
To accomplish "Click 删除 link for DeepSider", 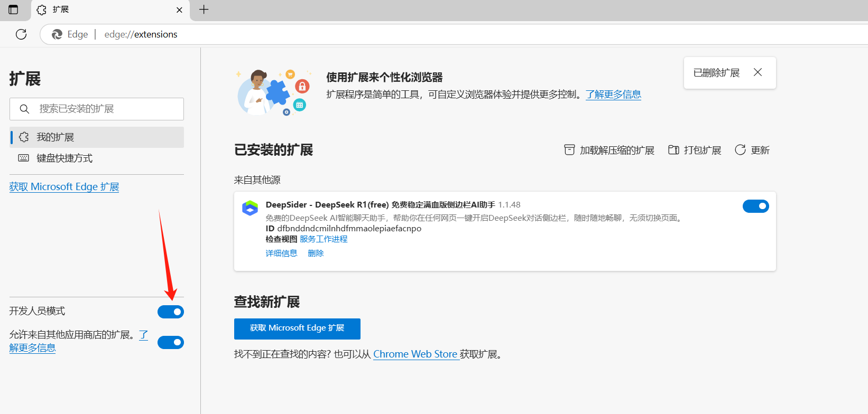I will pyautogui.click(x=316, y=253).
